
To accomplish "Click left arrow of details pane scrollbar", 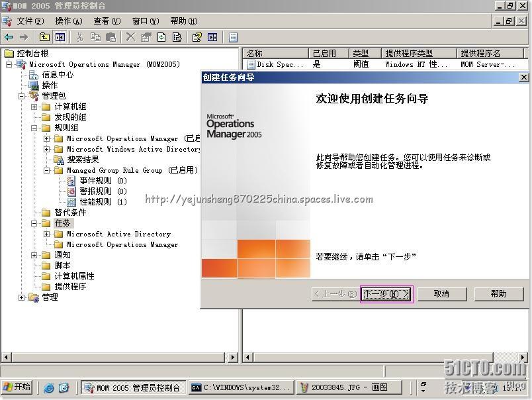I will (x=248, y=357).
